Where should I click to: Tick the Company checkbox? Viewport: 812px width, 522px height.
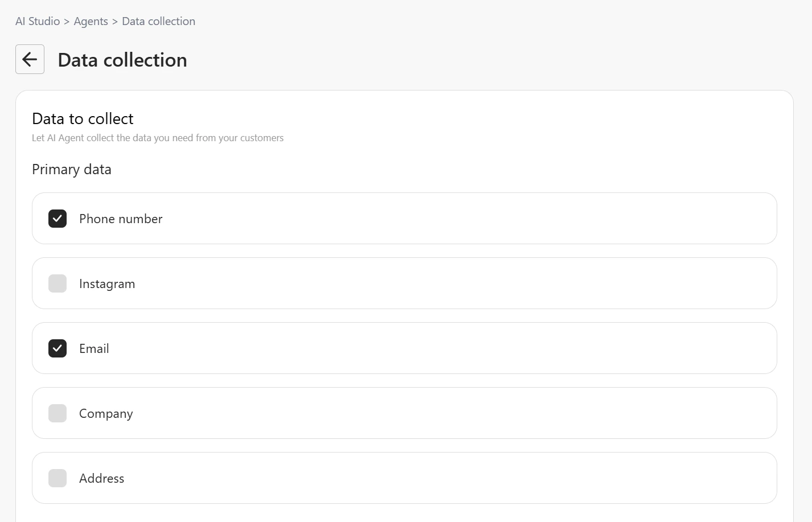point(58,413)
